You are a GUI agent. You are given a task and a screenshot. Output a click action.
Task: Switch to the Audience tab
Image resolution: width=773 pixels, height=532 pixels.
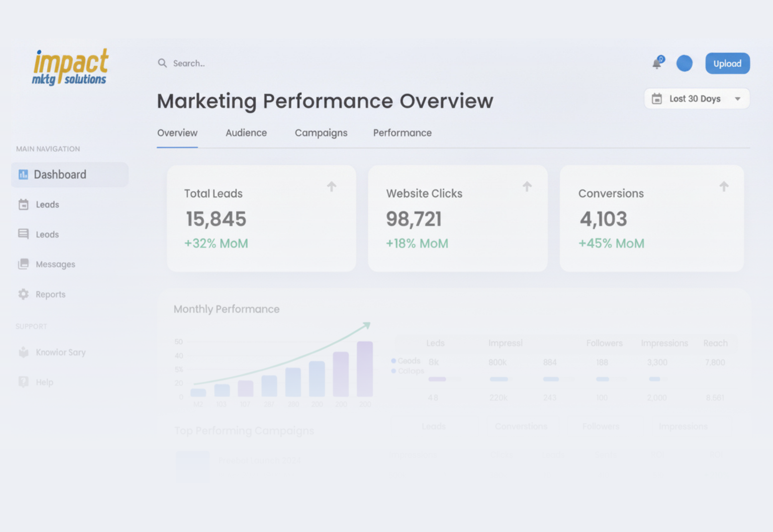tap(246, 133)
